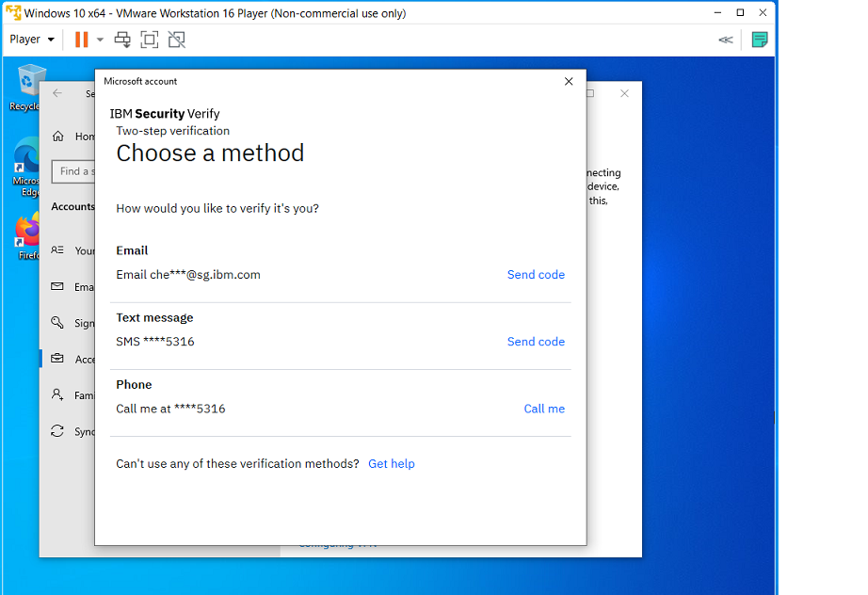Enter full screen mode

point(147,40)
